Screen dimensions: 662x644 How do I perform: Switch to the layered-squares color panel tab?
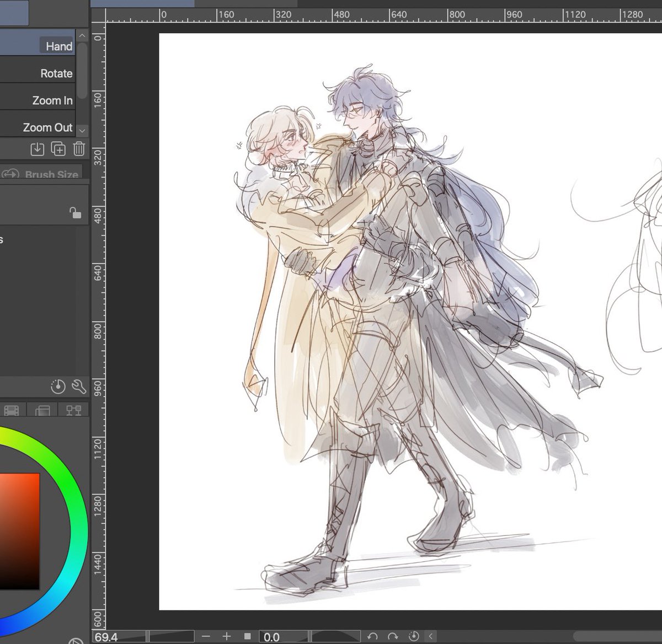[42, 410]
